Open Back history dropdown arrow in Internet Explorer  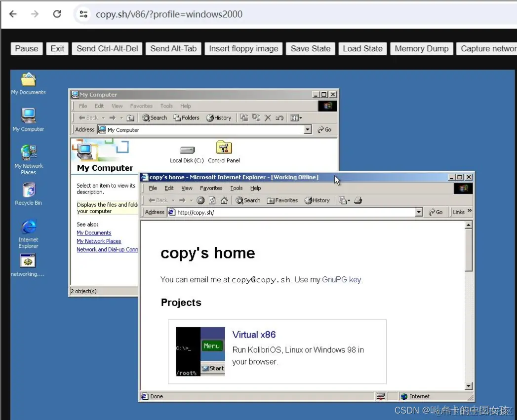coord(173,200)
